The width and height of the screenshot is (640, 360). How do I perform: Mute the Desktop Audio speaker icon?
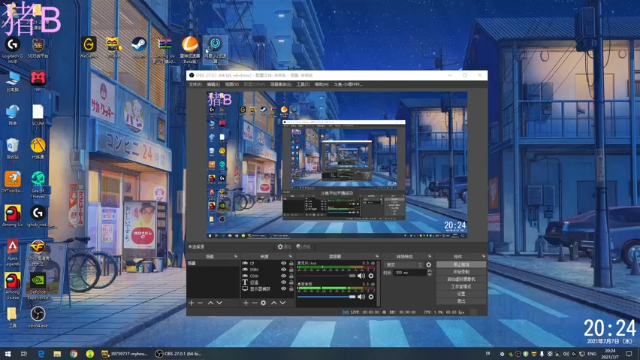point(361,297)
